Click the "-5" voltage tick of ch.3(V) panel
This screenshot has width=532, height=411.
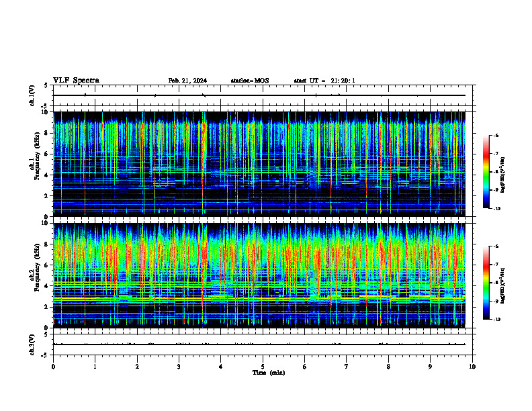[45, 355]
